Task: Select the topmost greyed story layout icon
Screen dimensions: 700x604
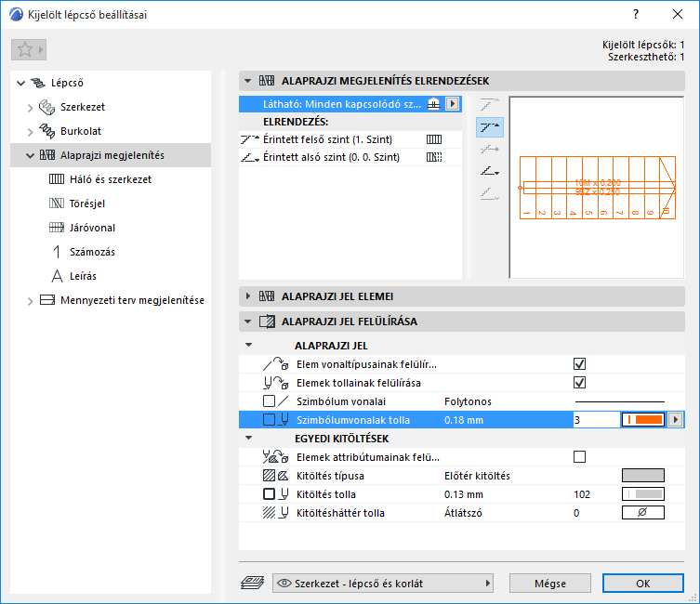Action: pos(490,105)
